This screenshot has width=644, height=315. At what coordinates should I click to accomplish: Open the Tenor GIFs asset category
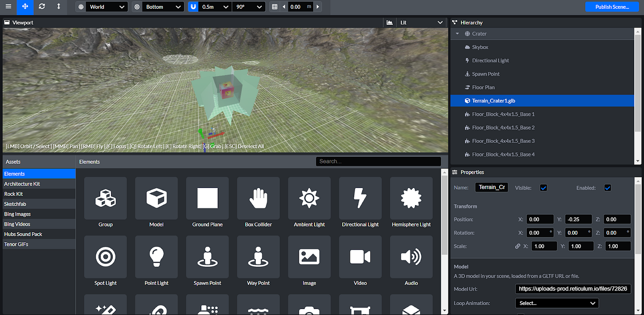[x=39, y=244]
